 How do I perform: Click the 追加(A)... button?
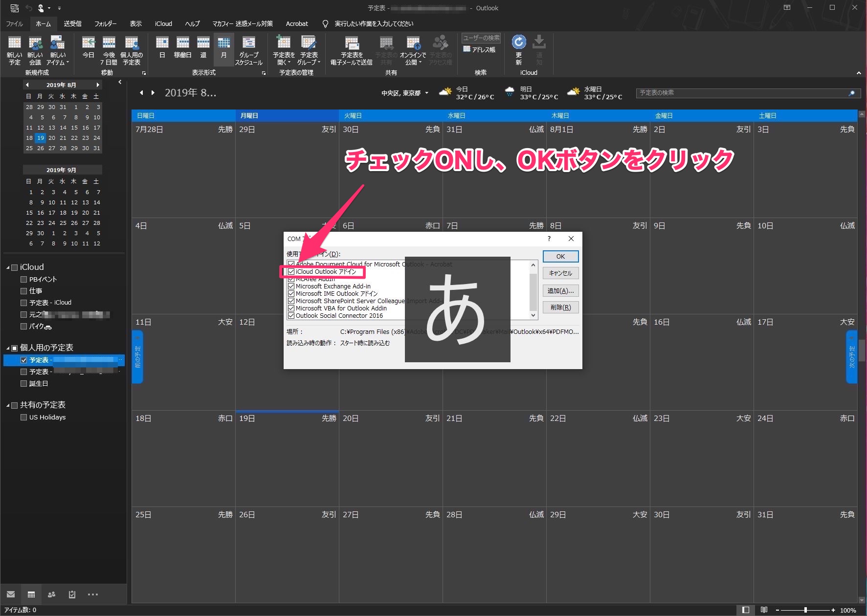[x=560, y=290]
